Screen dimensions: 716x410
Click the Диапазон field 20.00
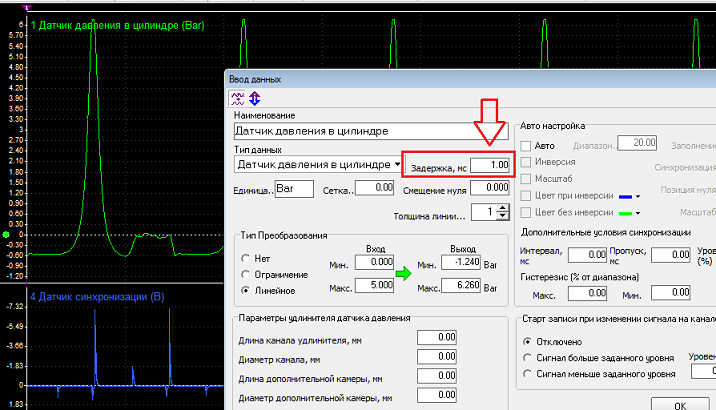[x=637, y=143]
